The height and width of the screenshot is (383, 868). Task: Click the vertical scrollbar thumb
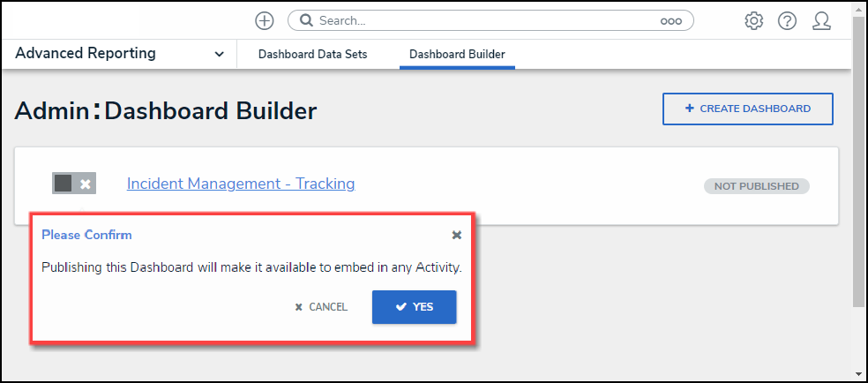click(x=858, y=159)
